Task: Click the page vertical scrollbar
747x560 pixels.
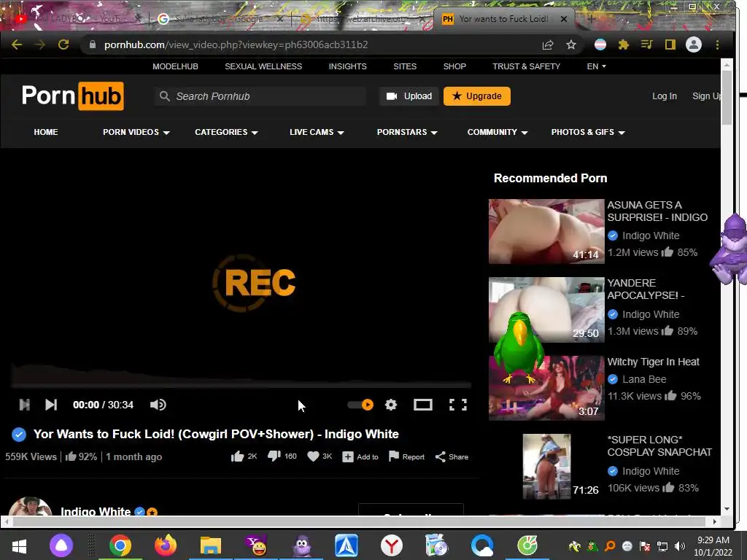Action: [727, 98]
